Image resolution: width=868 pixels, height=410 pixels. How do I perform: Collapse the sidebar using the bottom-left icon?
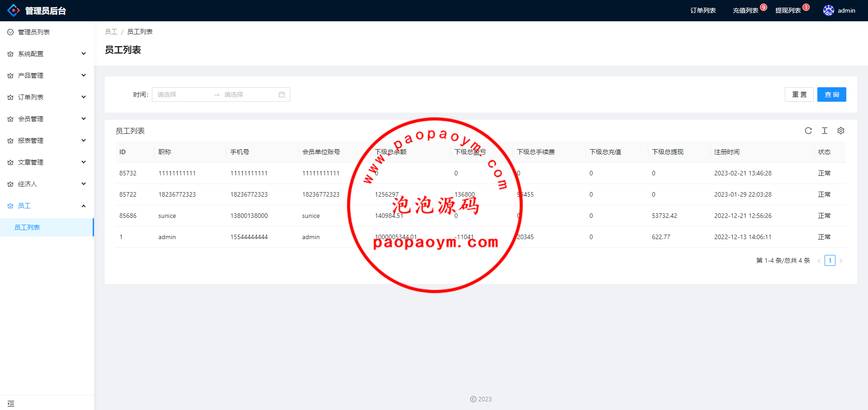(x=11, y=403)
